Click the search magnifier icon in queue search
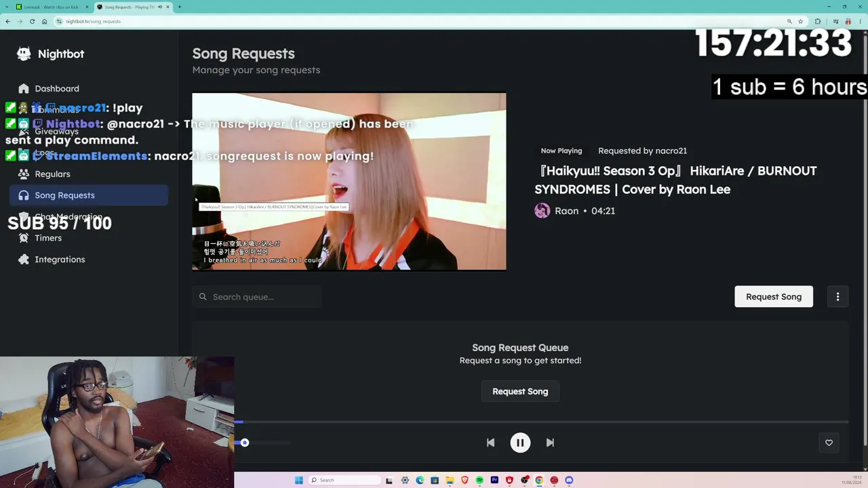 point(203,297)
